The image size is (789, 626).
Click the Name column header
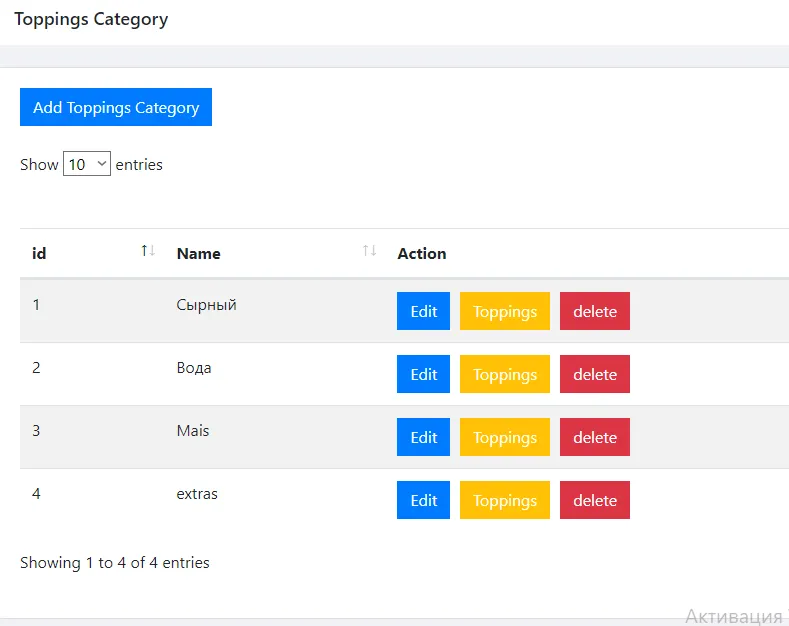[198, 254]
